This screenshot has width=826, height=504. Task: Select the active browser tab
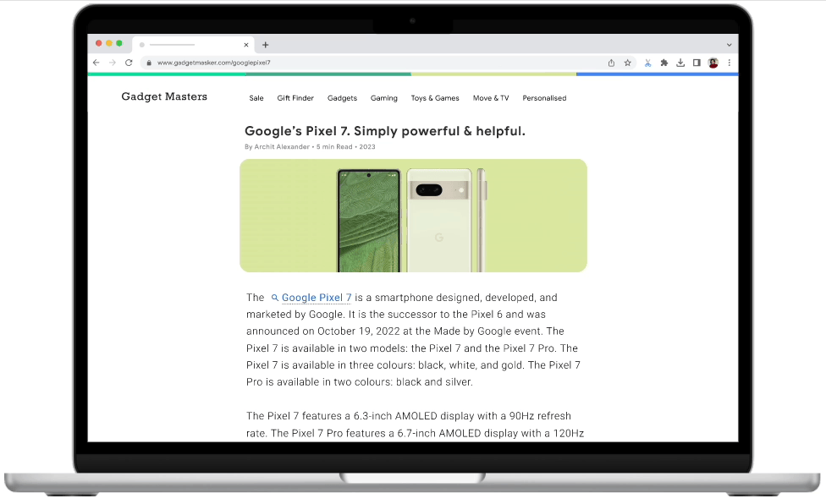(x=193, y=45)
